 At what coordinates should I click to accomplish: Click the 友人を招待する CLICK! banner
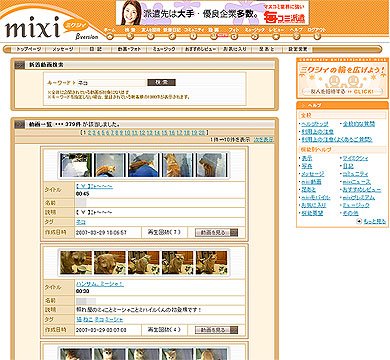point(342,79)
